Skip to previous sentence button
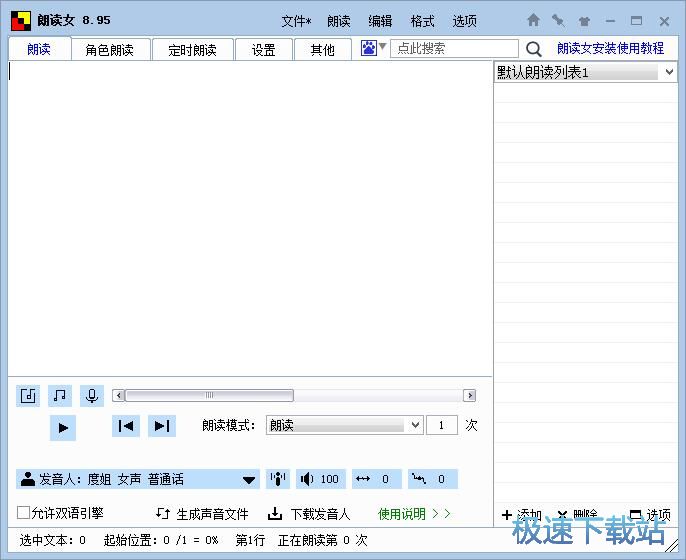686x560 pixels. tap(126, 426)
